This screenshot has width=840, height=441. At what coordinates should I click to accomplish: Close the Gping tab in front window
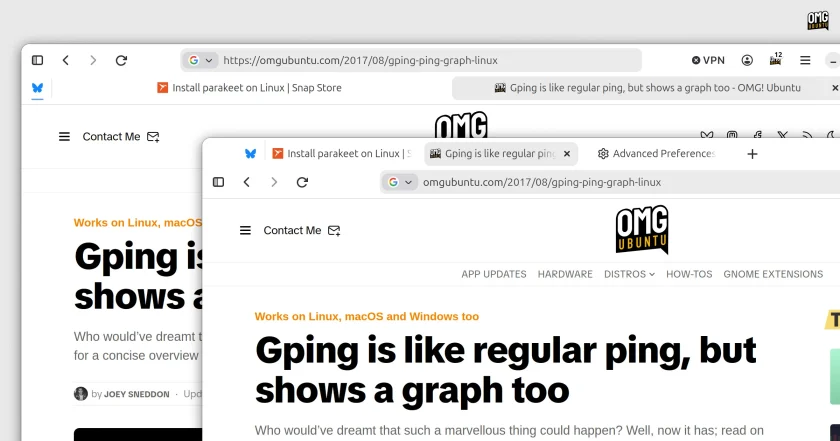[x=567, y=154]
